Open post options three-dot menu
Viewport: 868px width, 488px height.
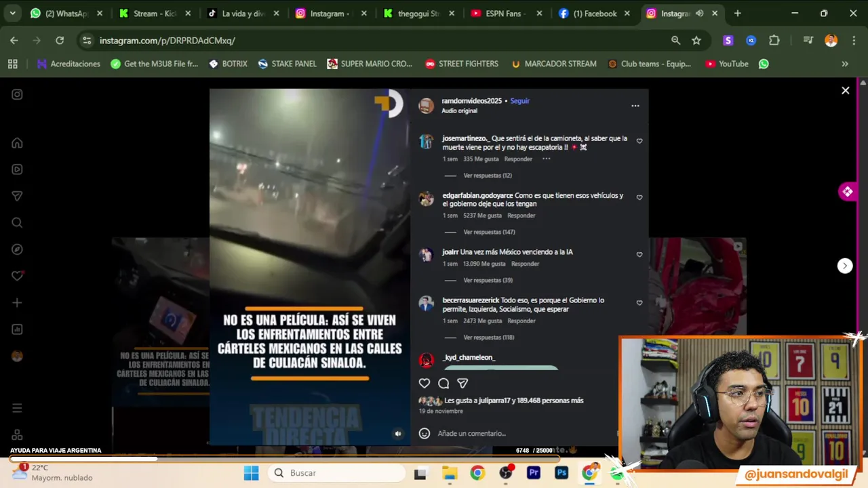(x=635, y=106)
